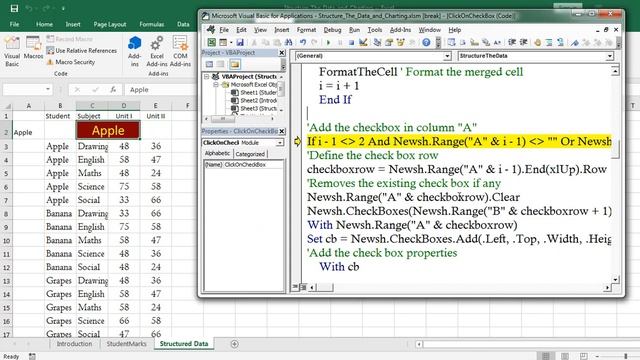Click the Introduction sheet tab

click(x=74, y=344)
